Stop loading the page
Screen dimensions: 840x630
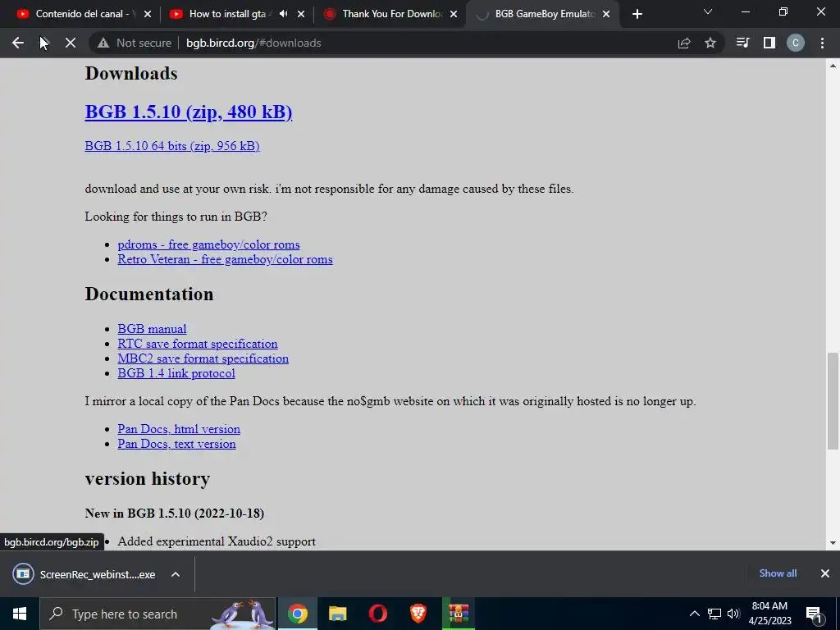click(71, 43)
